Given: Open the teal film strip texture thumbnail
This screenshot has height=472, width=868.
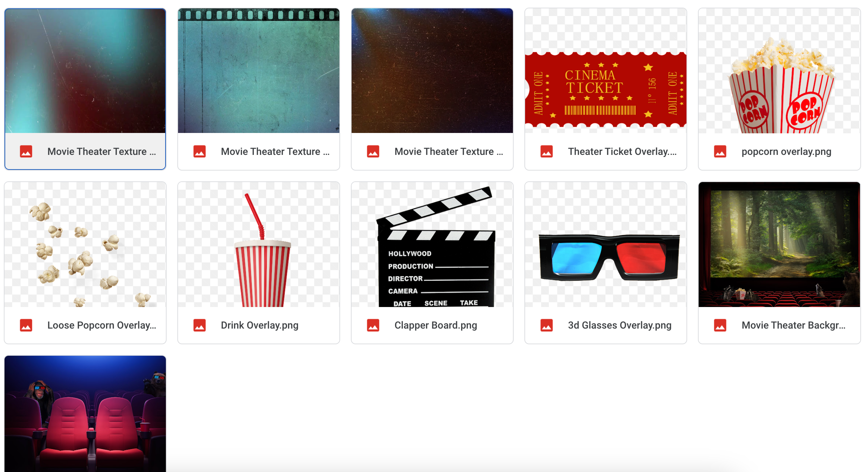Looking at the screenshot, I should tap(259, 71).
